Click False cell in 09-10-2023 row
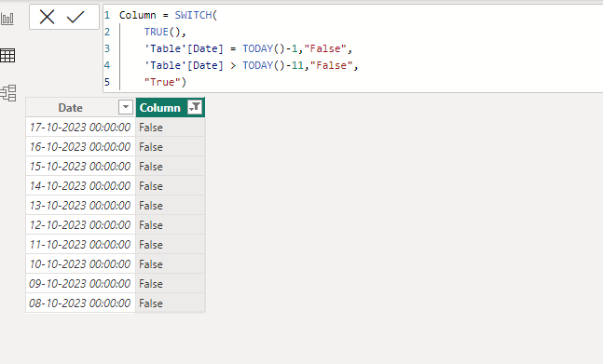Image resolution: width=603 pixels, height=364 pixels. point(171,284)
